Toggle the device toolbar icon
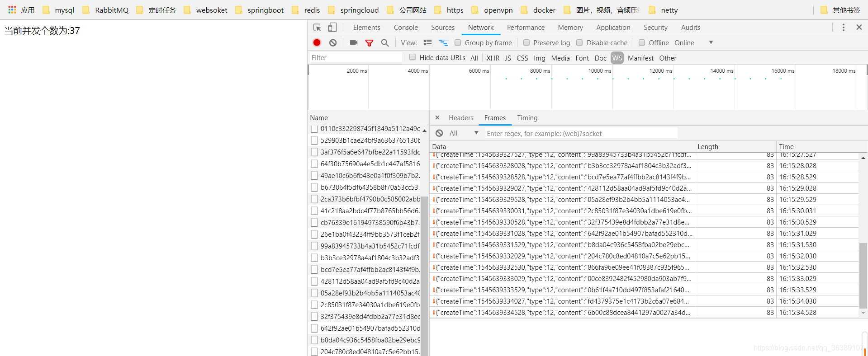This screenshot has height=356, width=868. (332, 28)
